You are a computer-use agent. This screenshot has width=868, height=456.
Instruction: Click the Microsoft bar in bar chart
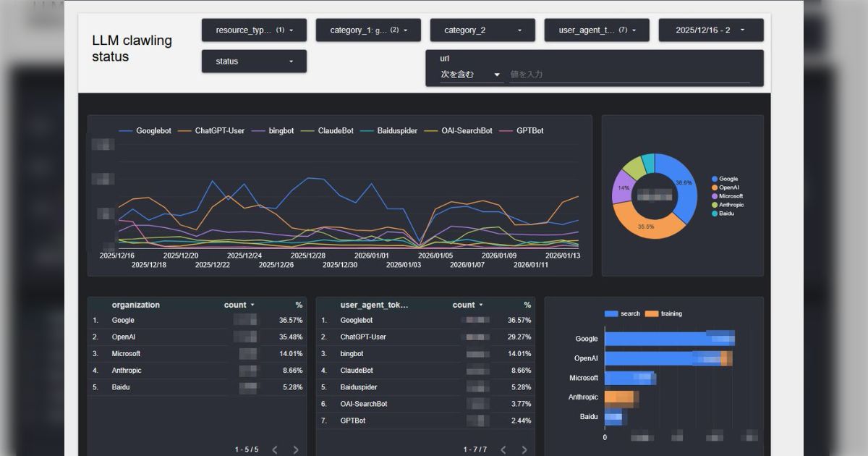tap(630, 378)
